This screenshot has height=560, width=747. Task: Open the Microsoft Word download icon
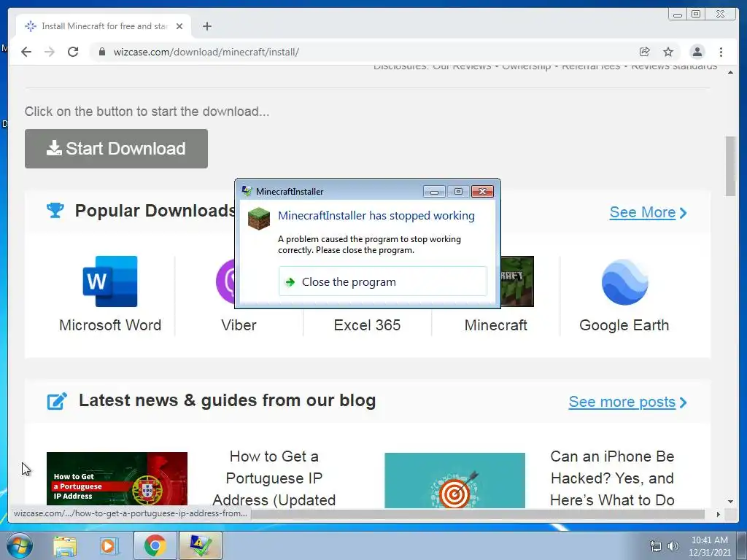tap(110, 281)
